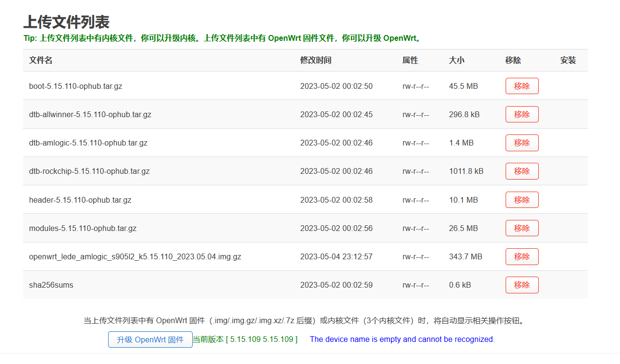The width and height of the screenshot is (620, 364).
Task: Select the 文件名 column header
Action: (40, 60)
